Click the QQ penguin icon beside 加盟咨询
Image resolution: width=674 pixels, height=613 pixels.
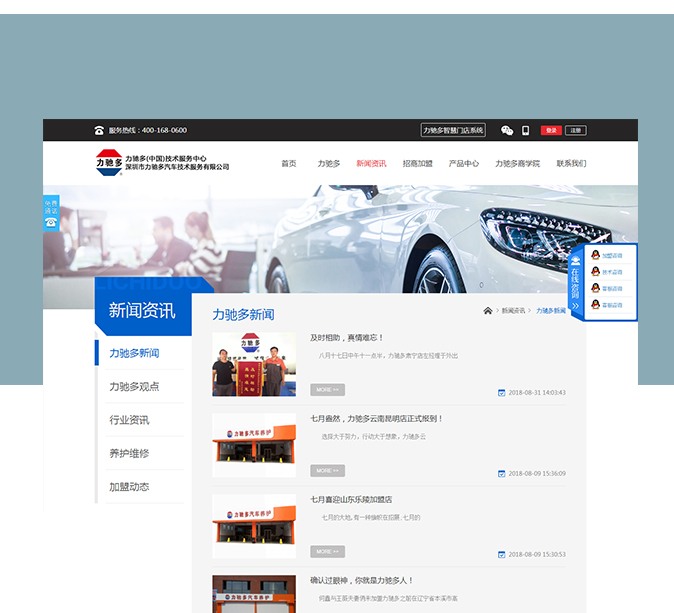tap(595, 255)
